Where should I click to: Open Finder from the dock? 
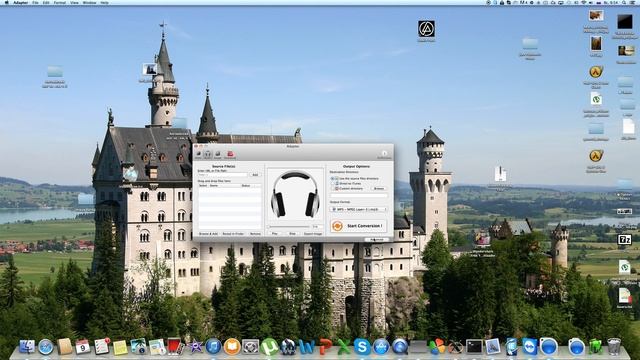coord(27,347)
